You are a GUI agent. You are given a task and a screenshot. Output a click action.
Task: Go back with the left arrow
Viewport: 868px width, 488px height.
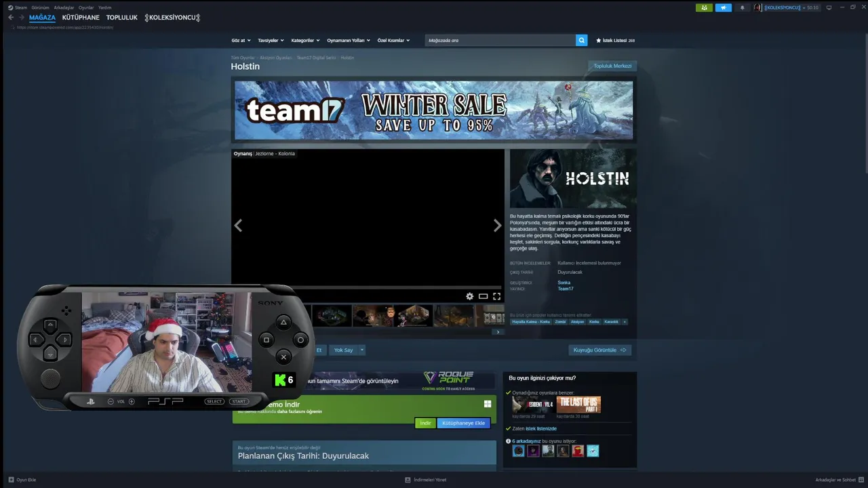(11, 18)
